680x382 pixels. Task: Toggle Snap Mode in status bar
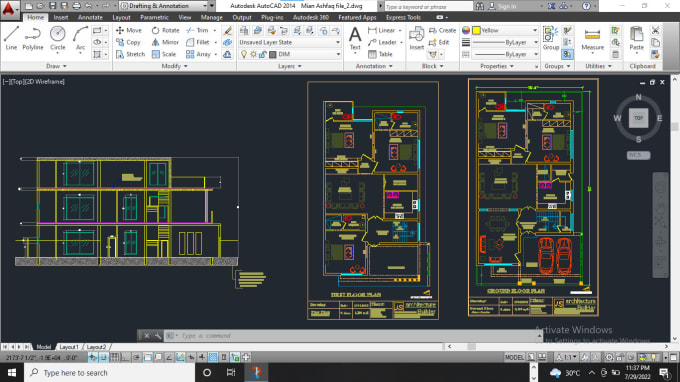tap(104, 357)
